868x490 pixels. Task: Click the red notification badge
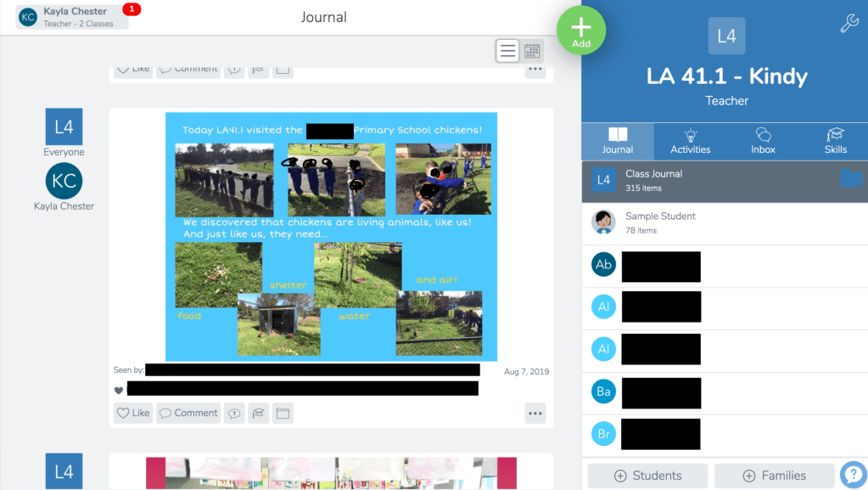click(x=132, y=9)
